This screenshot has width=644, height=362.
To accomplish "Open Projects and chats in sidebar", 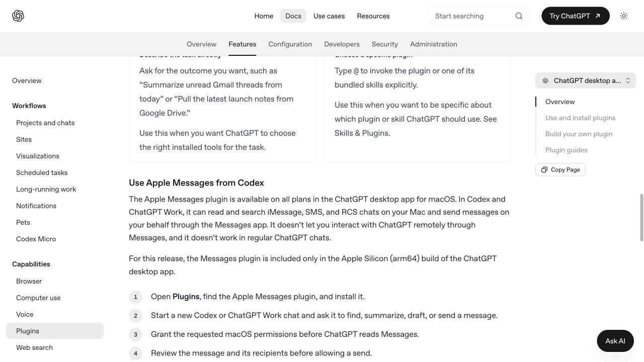I will click(x=45, y=123).
